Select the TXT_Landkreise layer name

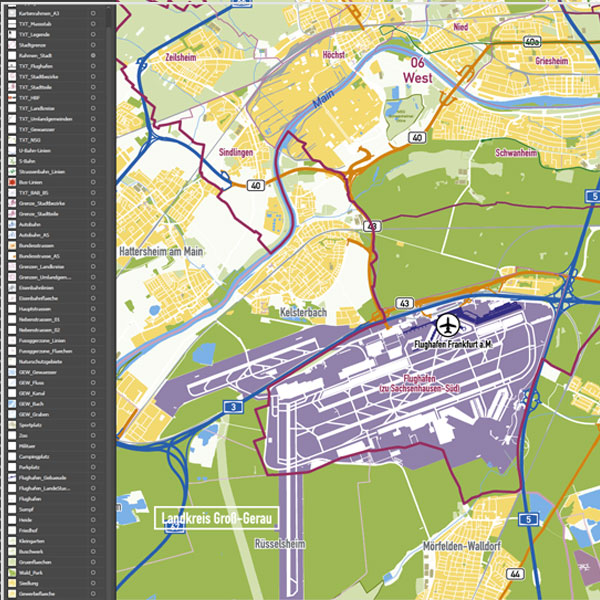(37, 108)
